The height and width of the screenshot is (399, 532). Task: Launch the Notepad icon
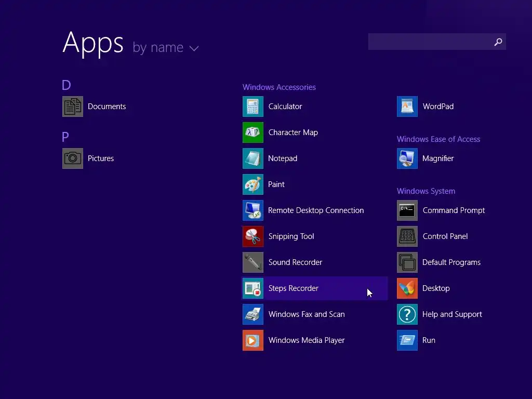253,158
